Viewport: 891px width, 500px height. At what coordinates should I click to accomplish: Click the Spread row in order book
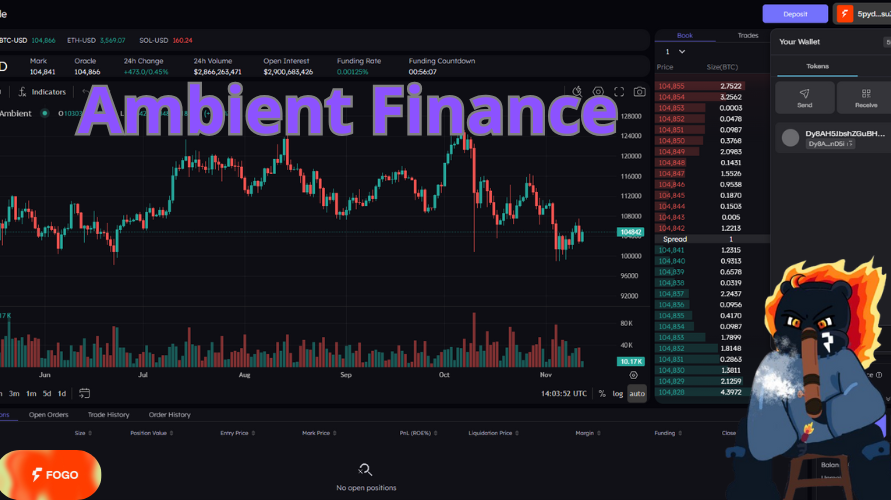712,239
